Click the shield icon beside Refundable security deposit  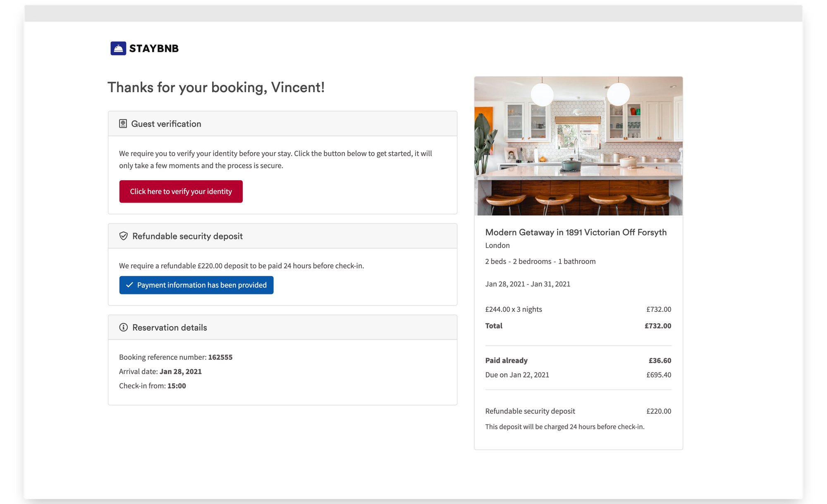[x=123, y=236]
